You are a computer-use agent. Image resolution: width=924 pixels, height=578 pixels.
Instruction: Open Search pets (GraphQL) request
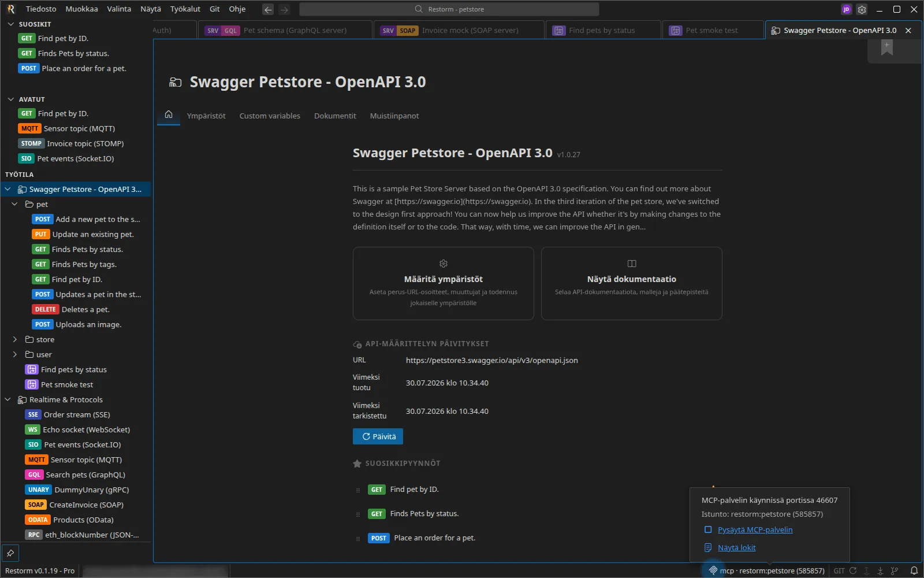[x=76, y=475]
